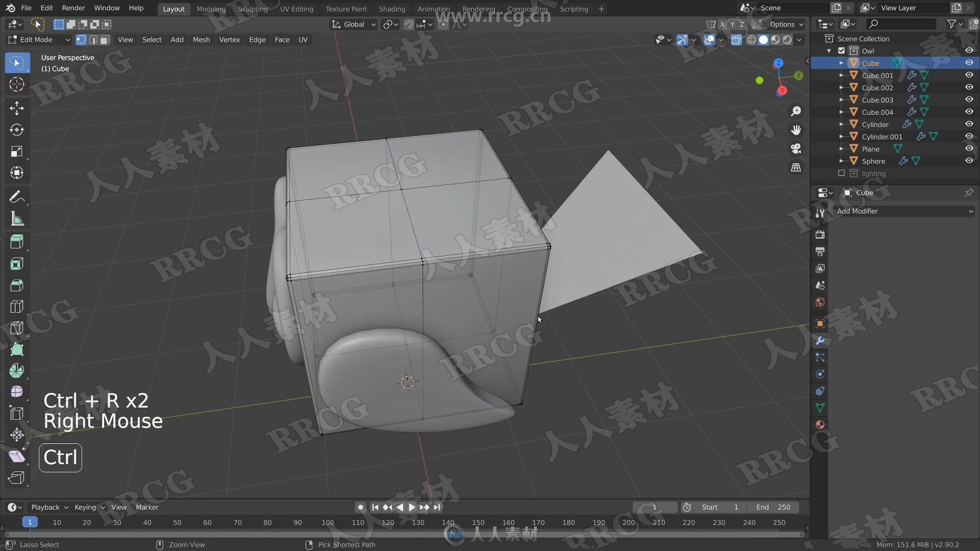Toggle visibility of Sphere object
The image size is (980, 551).
coord(970,161)
